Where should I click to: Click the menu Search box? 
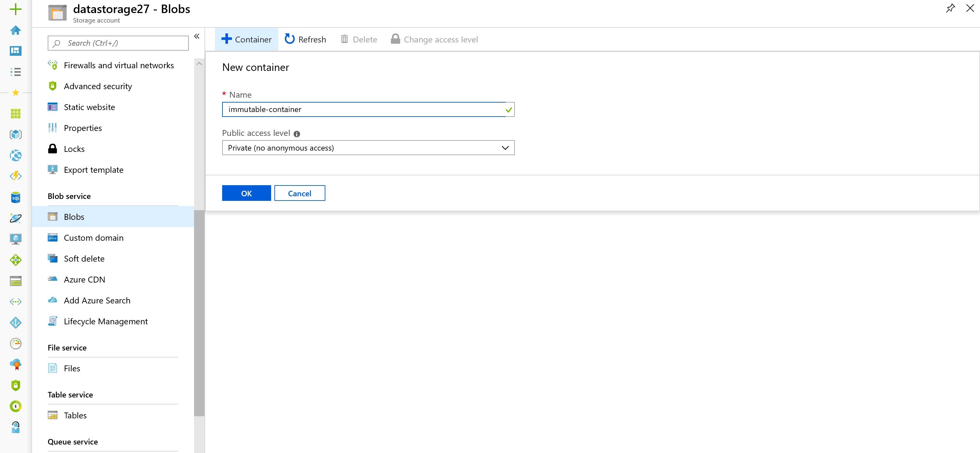(118, 43)
